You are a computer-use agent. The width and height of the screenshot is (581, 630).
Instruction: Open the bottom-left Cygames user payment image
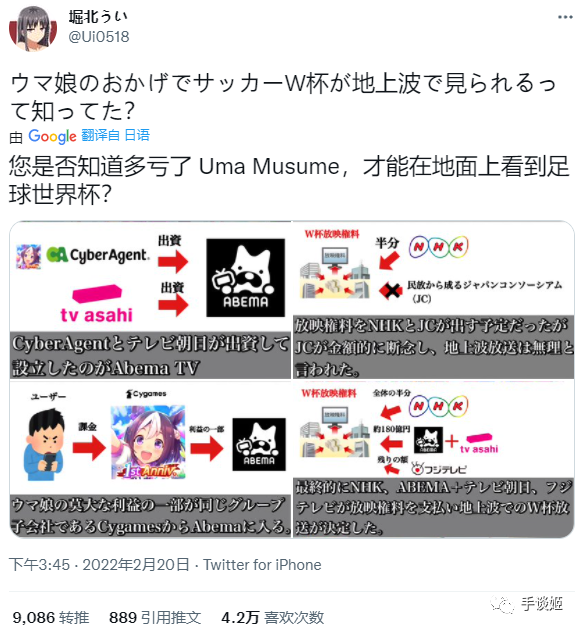click(150, 459)
